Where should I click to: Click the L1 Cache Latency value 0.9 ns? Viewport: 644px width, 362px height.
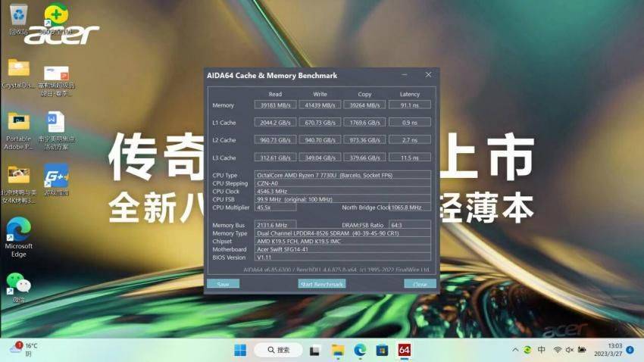point(409,123)
